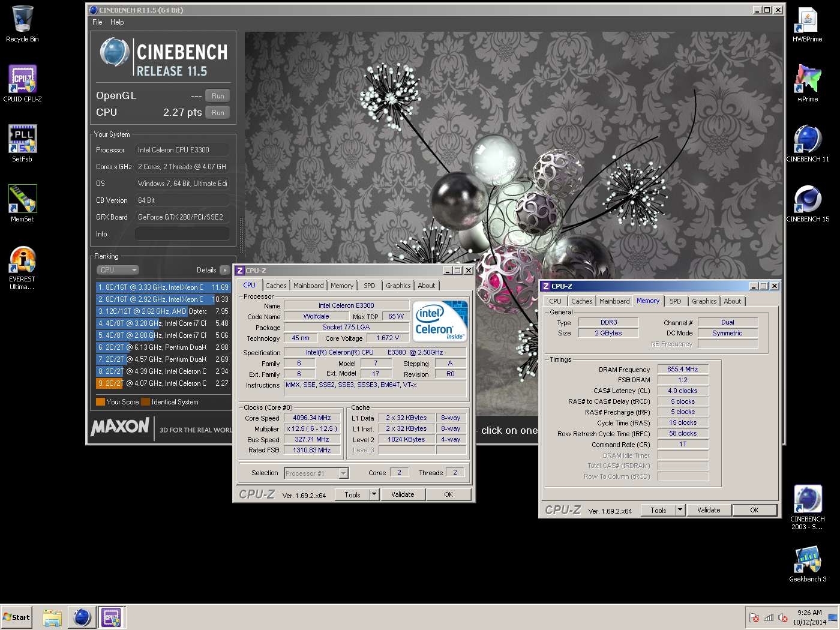Viewport: 840px width, 630px height.
Task: Click Tools button in front CPU-Z
Action: coord(352,494)
